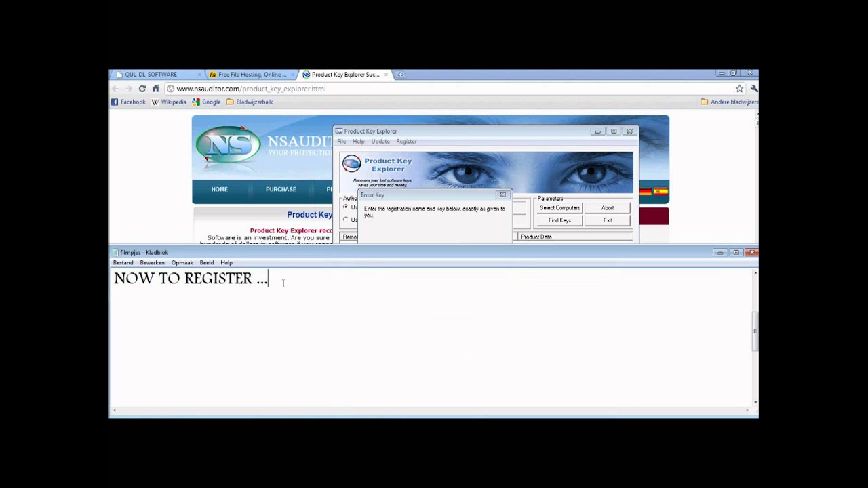Image resolution: width=868 pixels, height=488 pixels.
Task: Close the Kladblok window
Action: coord(751,253)
